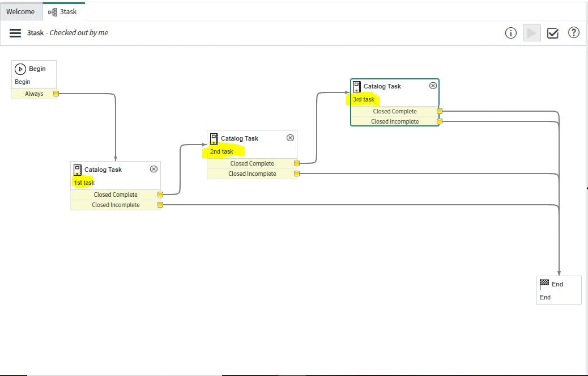Click the Always transition on the Begin node
Image resolution: width=588 pixels, height=376 pixels.
click(35, 94)
